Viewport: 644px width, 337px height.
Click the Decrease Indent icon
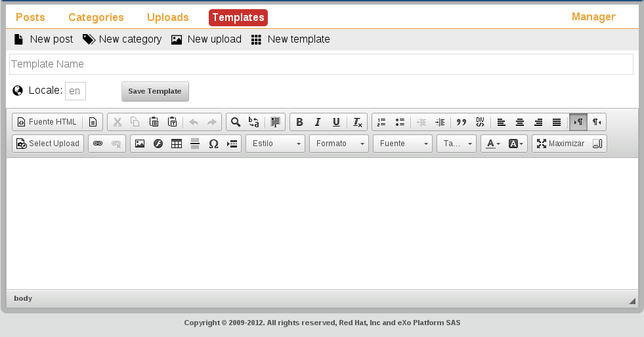tap(421, 122)
